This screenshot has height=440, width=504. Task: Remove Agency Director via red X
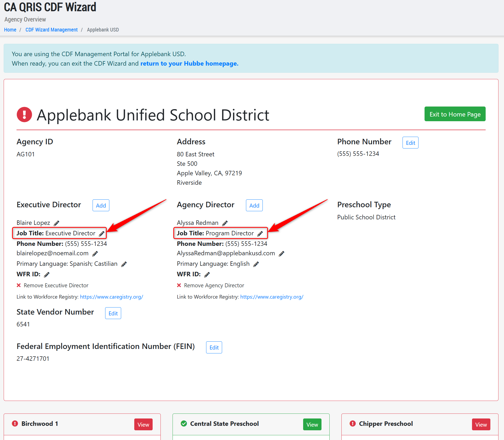click(179, 285)
